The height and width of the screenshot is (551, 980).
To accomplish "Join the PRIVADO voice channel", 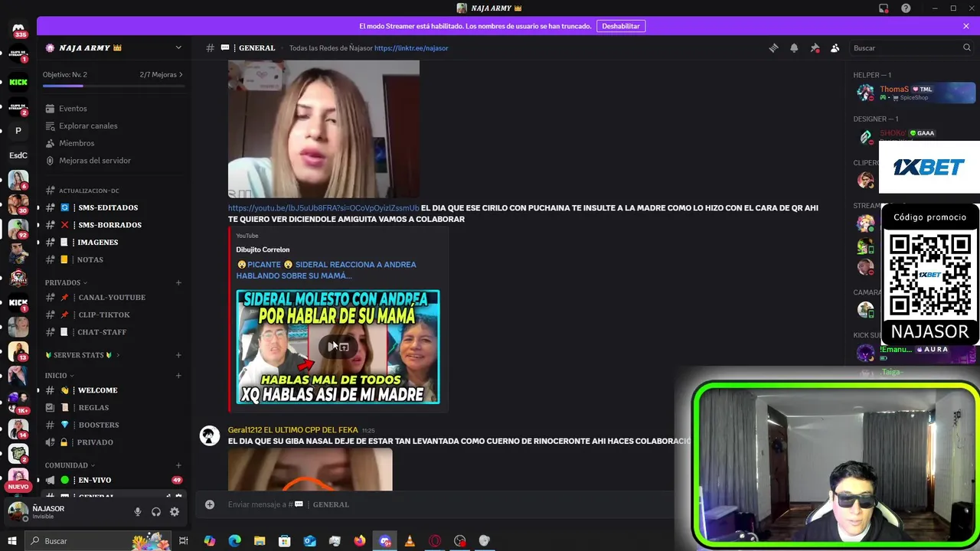I will pyautogui.click(x=114, y=442).
